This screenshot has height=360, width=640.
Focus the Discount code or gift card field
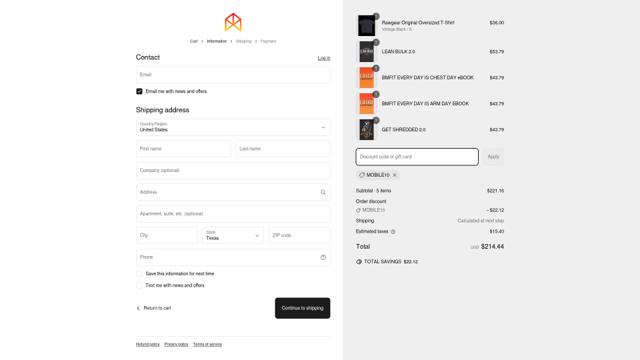click(417, 157)
